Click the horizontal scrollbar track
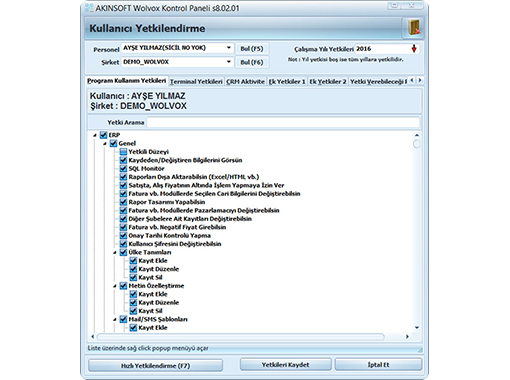The image size is (510, 380). [240, 337]
